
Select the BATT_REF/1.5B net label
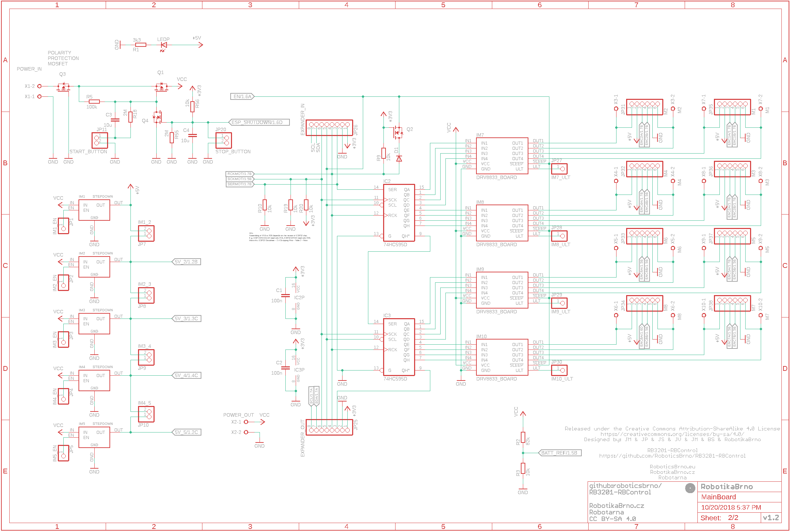tap(559, 453)
